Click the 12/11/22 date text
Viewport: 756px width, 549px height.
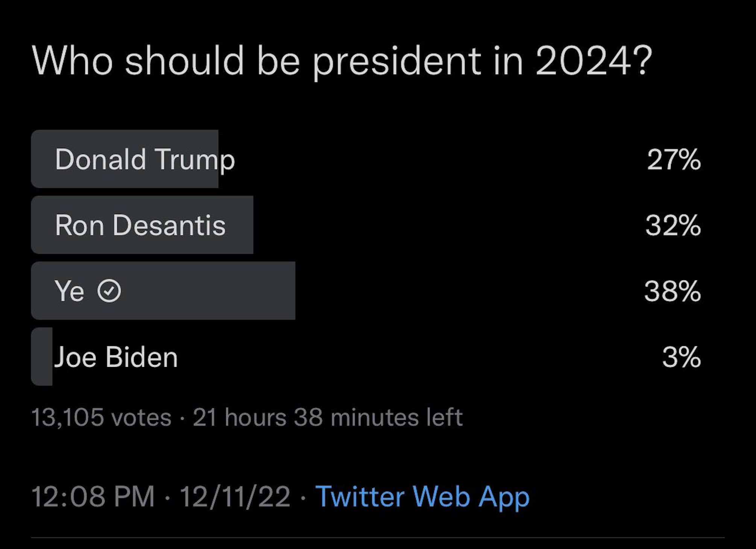tap(235, 497)
